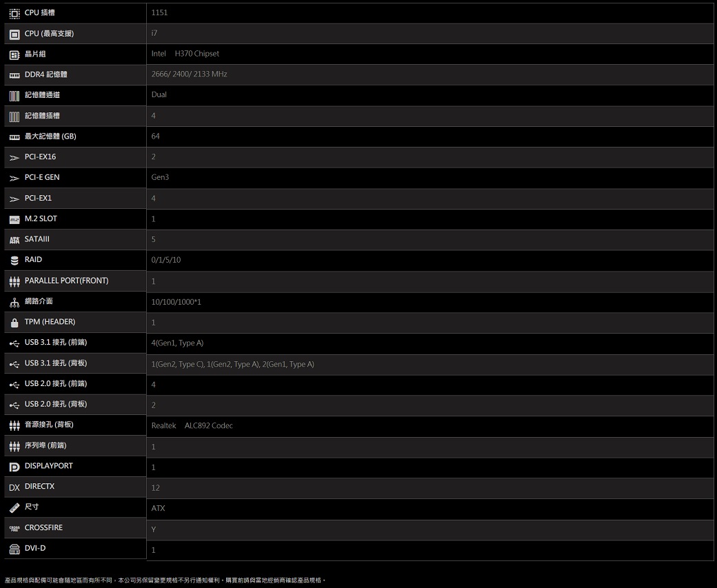
Task: Click the USB 3.1 rear panel ports value
Action: coord(232,364)
